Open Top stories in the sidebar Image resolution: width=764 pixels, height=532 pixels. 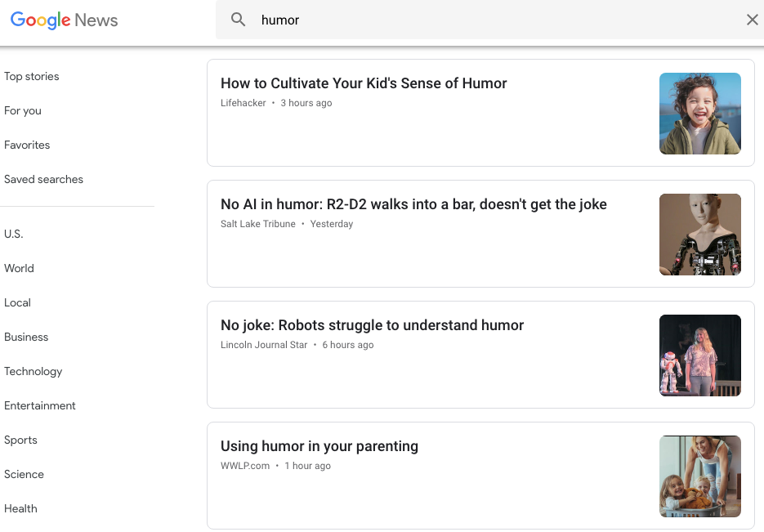pos(32,77)
